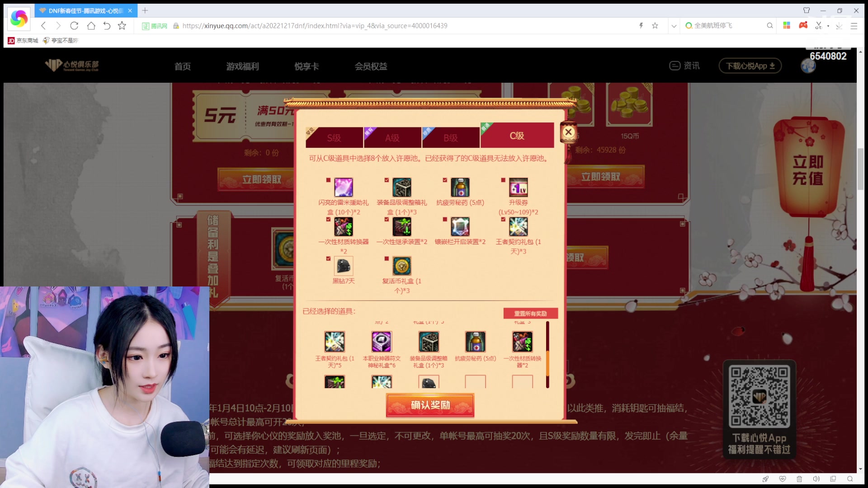The image size is (868, 488).
Task: Click the speed mode lightning icon
Action: tap(641, 26)
